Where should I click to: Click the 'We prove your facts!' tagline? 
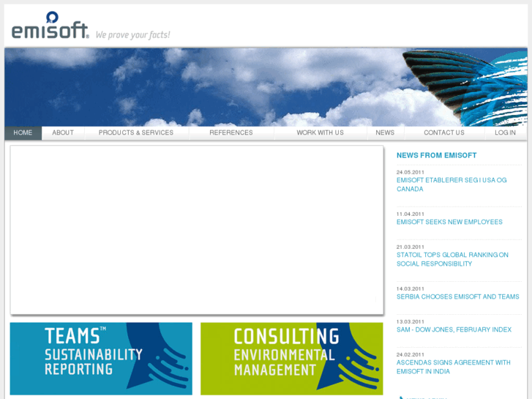[132, 34]
